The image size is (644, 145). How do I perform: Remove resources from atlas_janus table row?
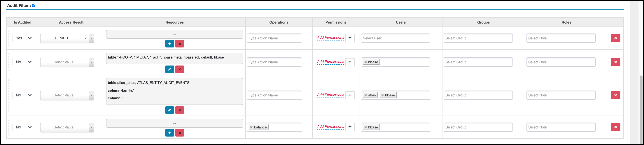pyautogui.click(x=179, y=110)
